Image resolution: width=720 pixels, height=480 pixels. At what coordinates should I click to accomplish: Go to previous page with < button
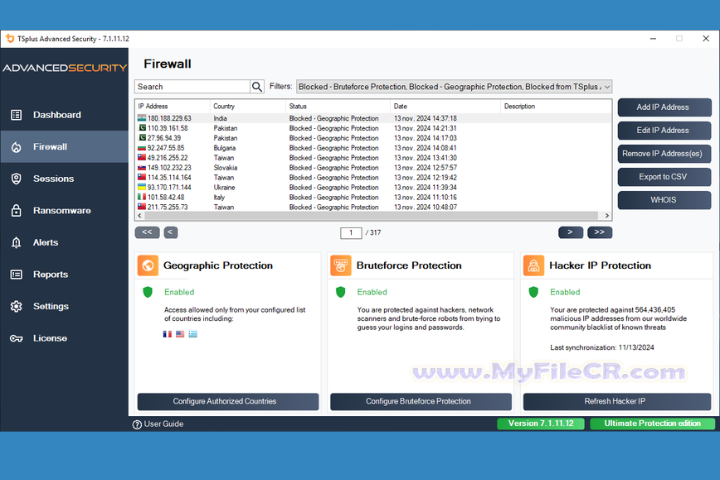pyautogui.click(x=170, y=232)
